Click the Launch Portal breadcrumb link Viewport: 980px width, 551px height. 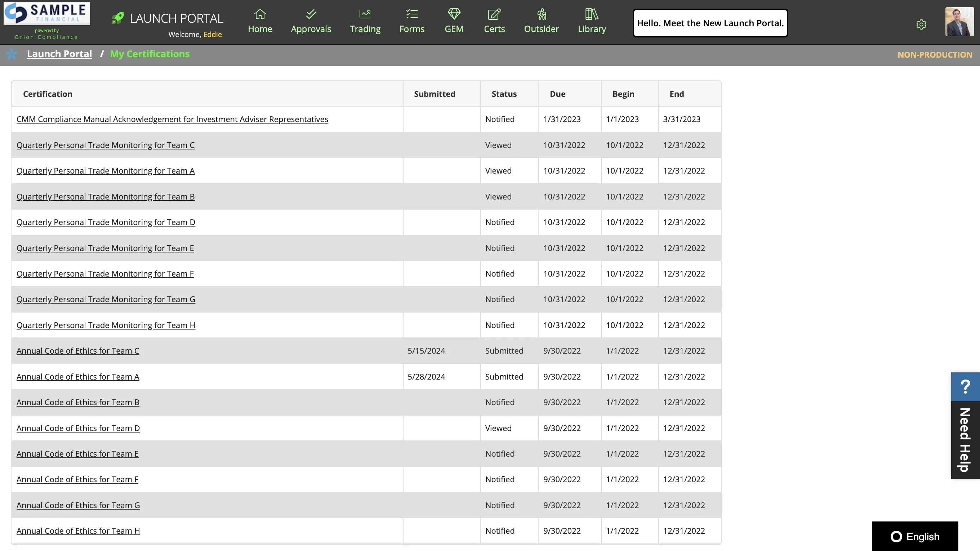[59, 54]
